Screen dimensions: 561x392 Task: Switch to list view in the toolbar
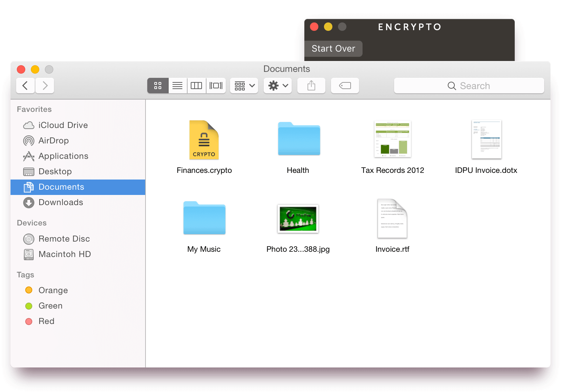click(x=177, y=86)
